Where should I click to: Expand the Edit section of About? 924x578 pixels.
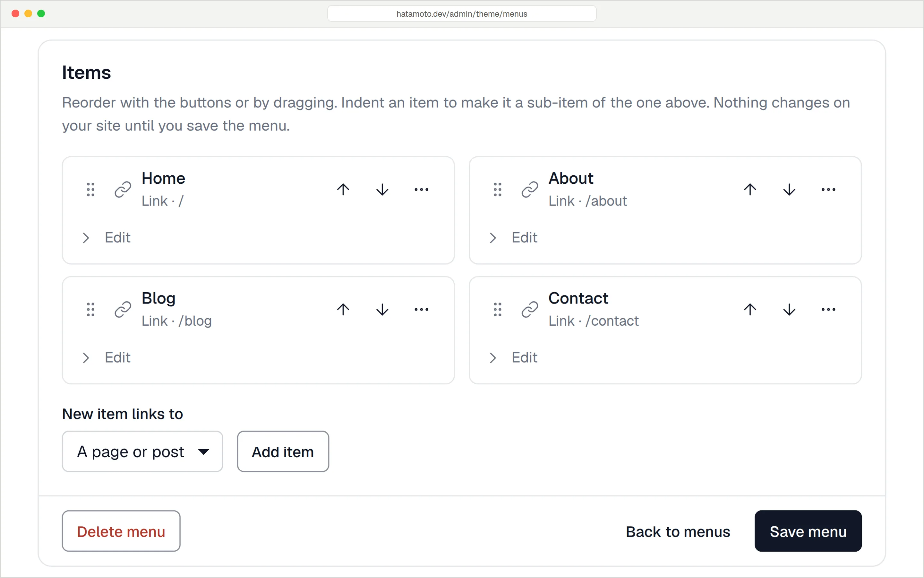(x=513, y=238)
